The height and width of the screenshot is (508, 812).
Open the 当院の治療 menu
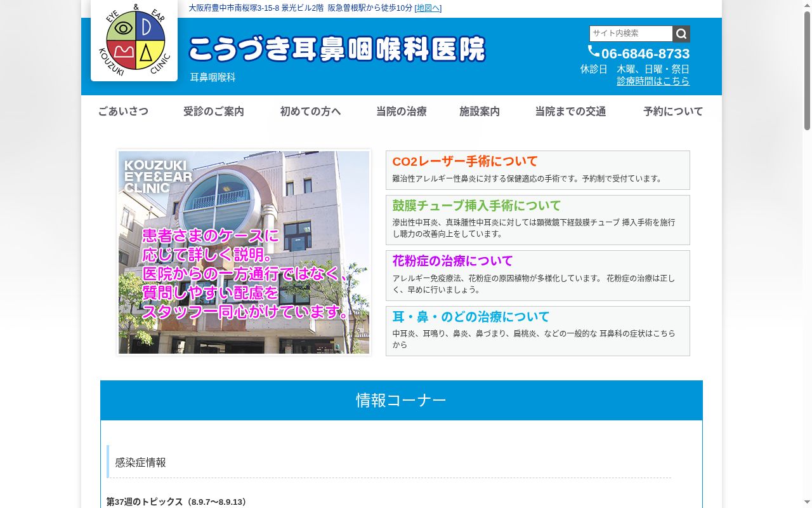pos(402,112)
